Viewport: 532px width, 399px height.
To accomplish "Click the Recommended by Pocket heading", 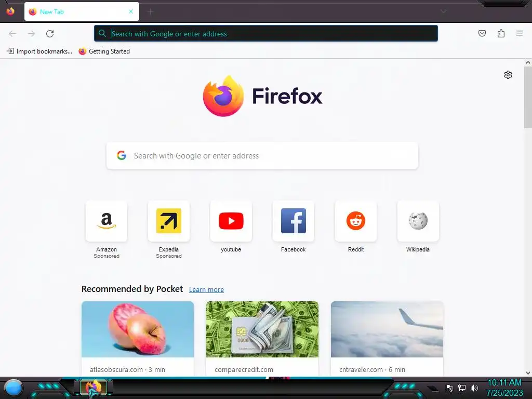I will [x=132, y=289].
